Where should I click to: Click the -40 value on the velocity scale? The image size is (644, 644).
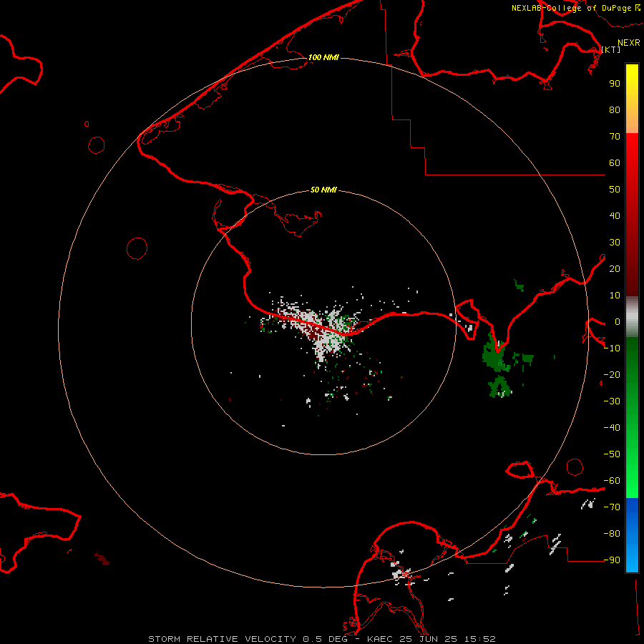pyautogui.click(x=612, y=428)
